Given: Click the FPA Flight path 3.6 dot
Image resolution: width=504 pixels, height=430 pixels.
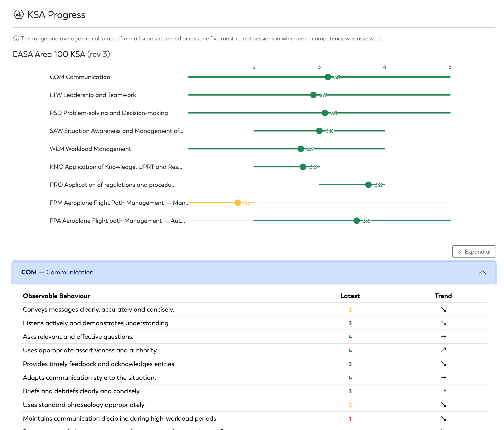Looking at the screenshot, I should pos(357,221).
